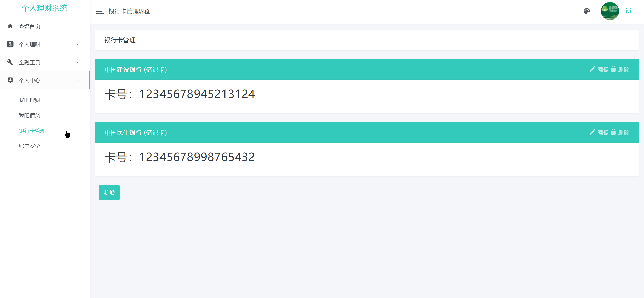Click the person badge icon for 个人中心
The width and height of the screenshot is (644, 298).
click(x=10, y=80)
